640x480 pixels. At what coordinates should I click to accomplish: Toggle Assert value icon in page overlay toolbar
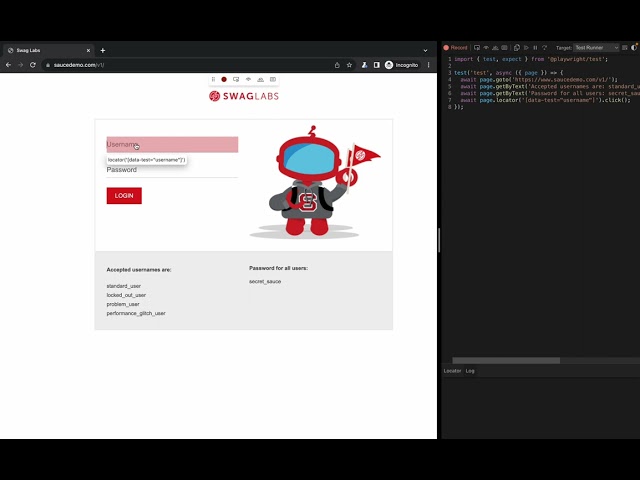(273, 80)
